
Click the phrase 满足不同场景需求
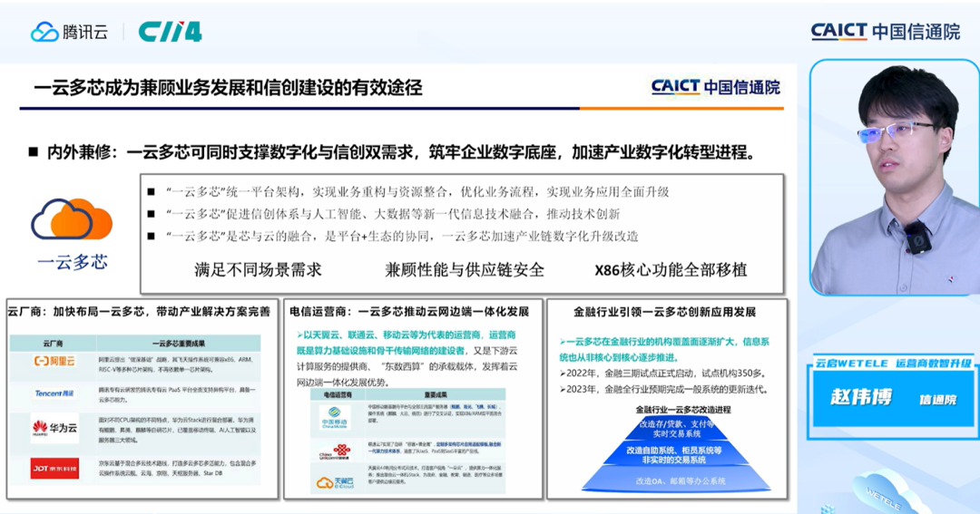(258, 270)
